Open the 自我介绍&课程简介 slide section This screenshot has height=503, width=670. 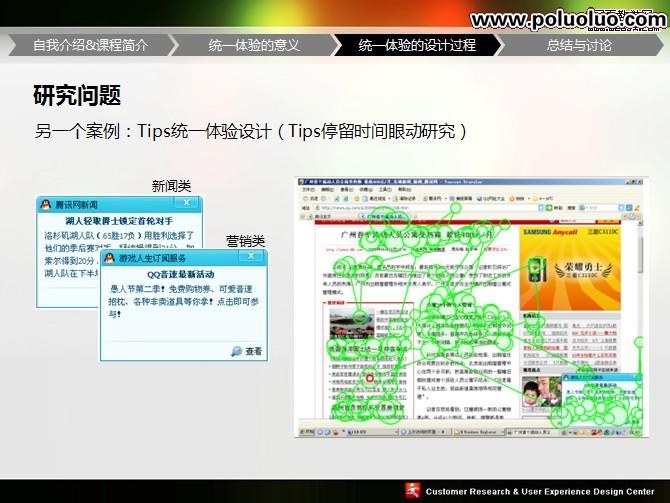point(91,45)
